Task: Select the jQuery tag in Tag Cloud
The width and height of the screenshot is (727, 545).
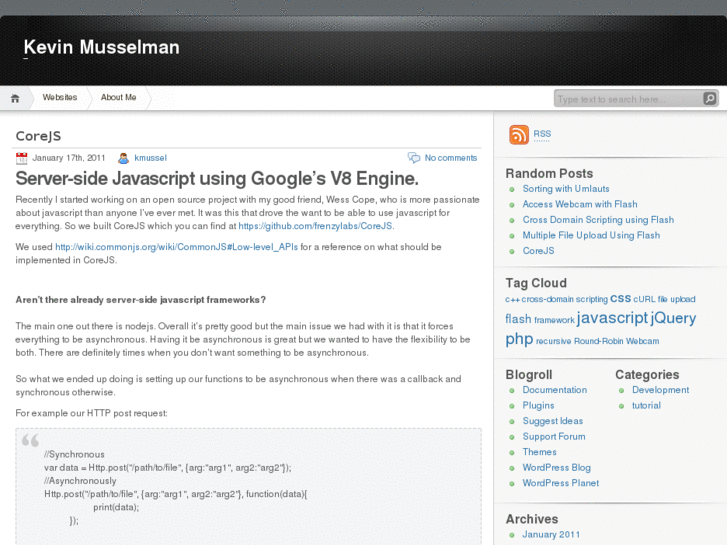Action: [x=673, y=318]
